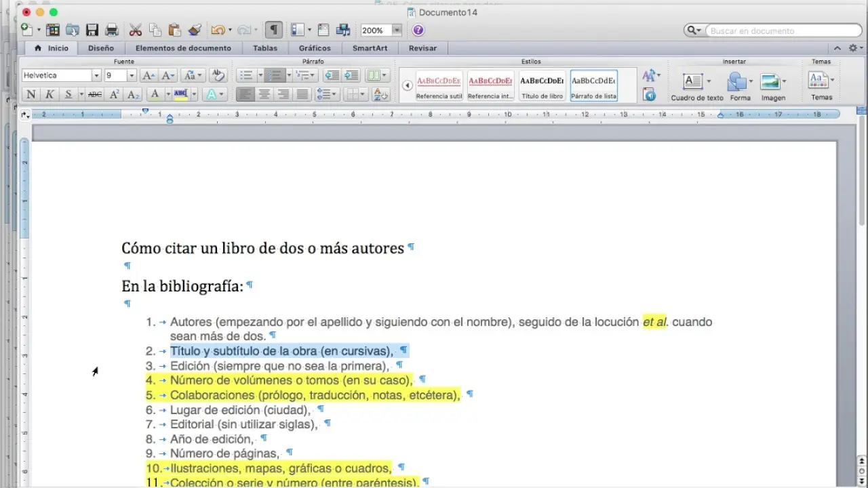Toggle bold formatting with N button
The width and height of the screenshot is (868, 488).
(x=31, y=94)
